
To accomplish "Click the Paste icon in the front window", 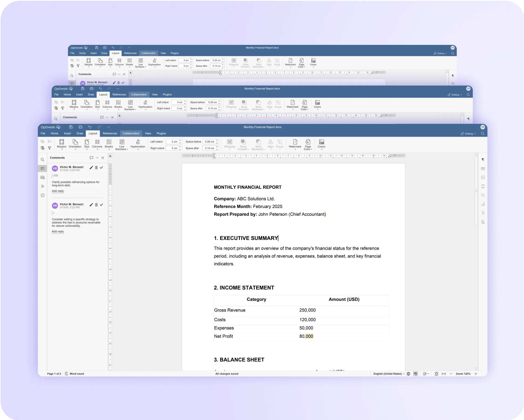I will 43,148.
